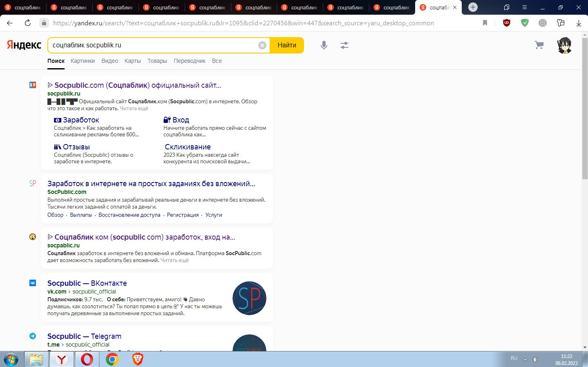Switch to the first browser tab соцпаблик
This screenshot has width=588, height=367.
23,7
